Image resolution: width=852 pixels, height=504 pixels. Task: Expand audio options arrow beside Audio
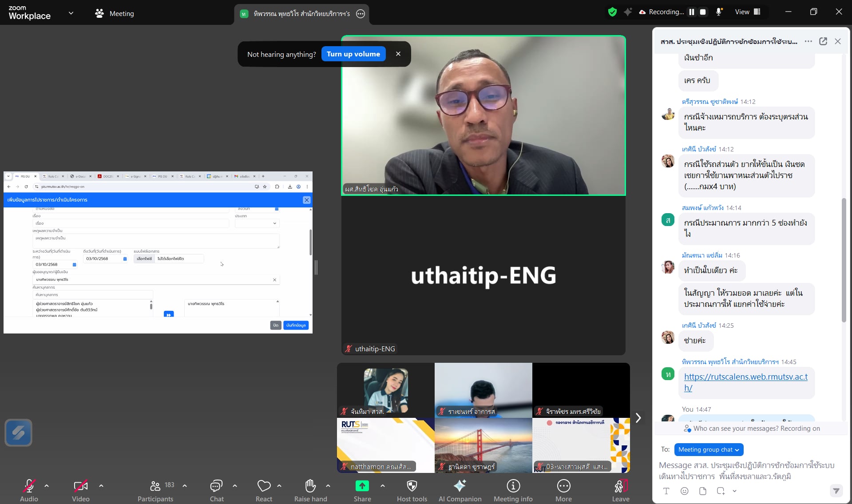[x=47, y=486]
